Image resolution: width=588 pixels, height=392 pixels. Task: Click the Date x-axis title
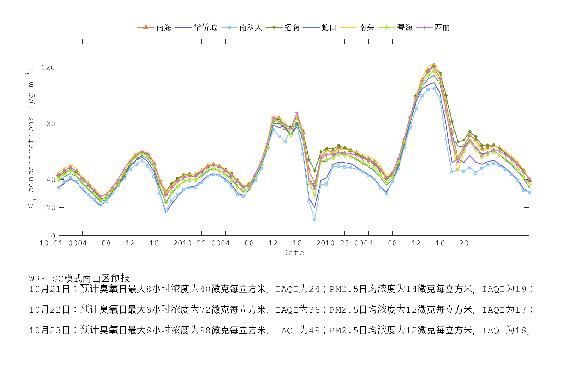pos(293,253)
